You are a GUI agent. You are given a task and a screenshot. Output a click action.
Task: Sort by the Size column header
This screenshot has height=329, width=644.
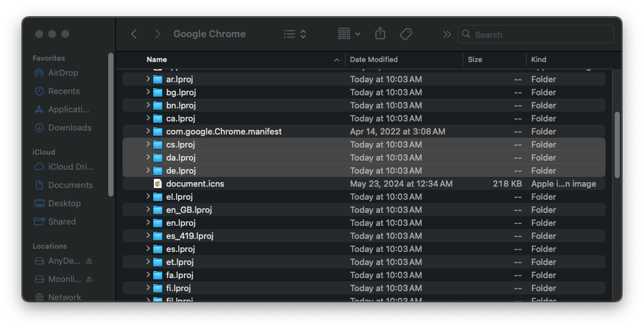475,59
